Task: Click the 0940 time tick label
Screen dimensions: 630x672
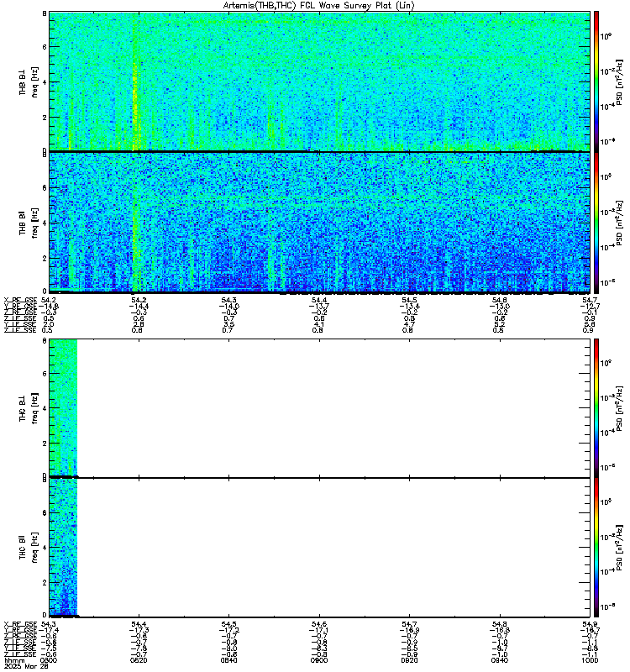Action: pos(500,660)
